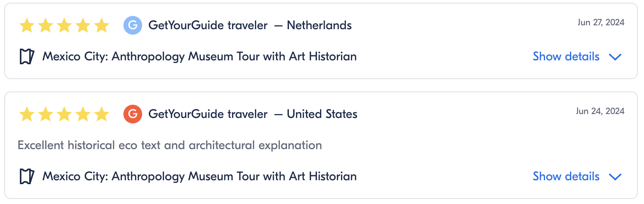Click the ticket icon in the United States review
This screenshot has width=644, height=204.
(x=27, y=177)
